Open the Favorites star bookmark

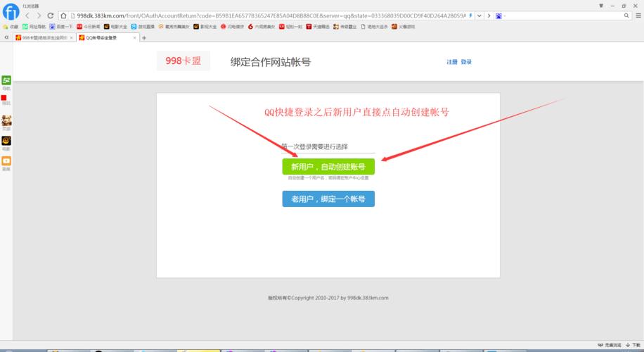click(11, 26)
